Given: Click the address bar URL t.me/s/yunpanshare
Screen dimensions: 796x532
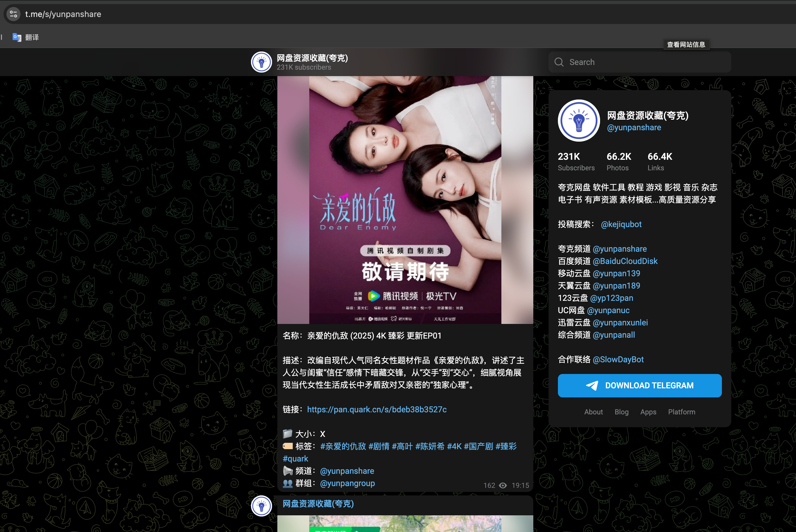Looking at the screenshot, I should 63,14.
